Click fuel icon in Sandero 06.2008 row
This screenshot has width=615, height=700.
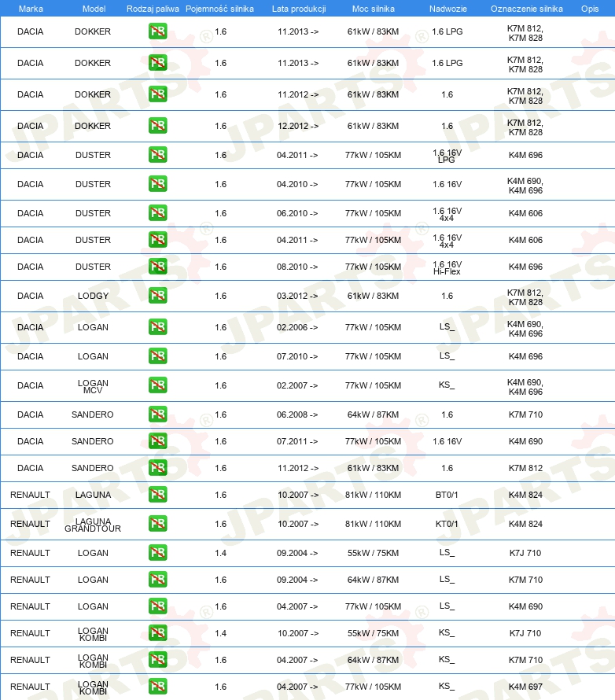coord(157,414)
